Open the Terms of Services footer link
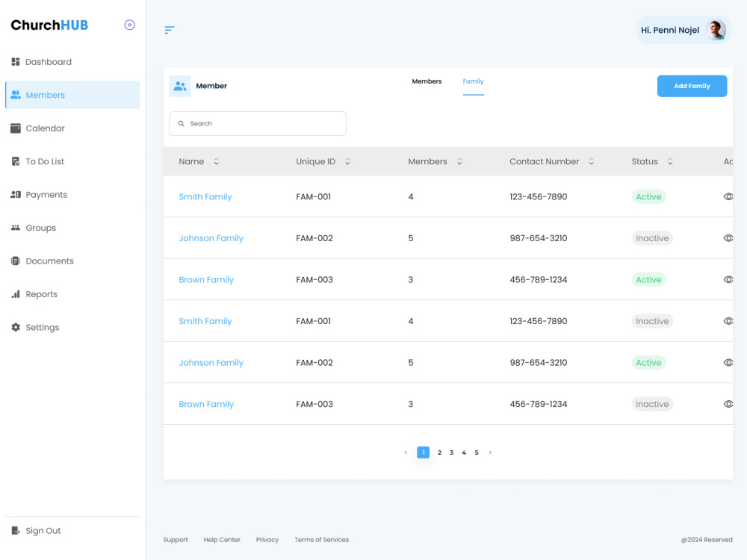The height and width of the screenshot is (560, 747). pyautogui.click(x=321, y=540)
